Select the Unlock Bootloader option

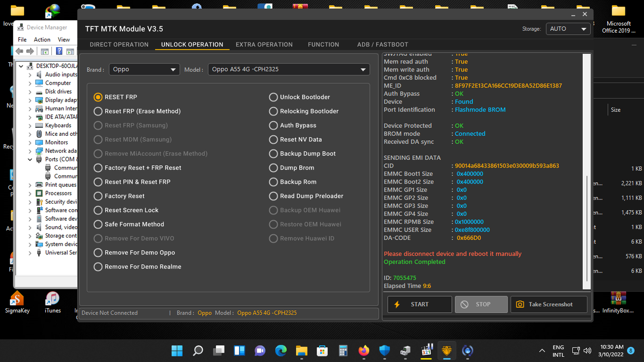pos(273,97)
